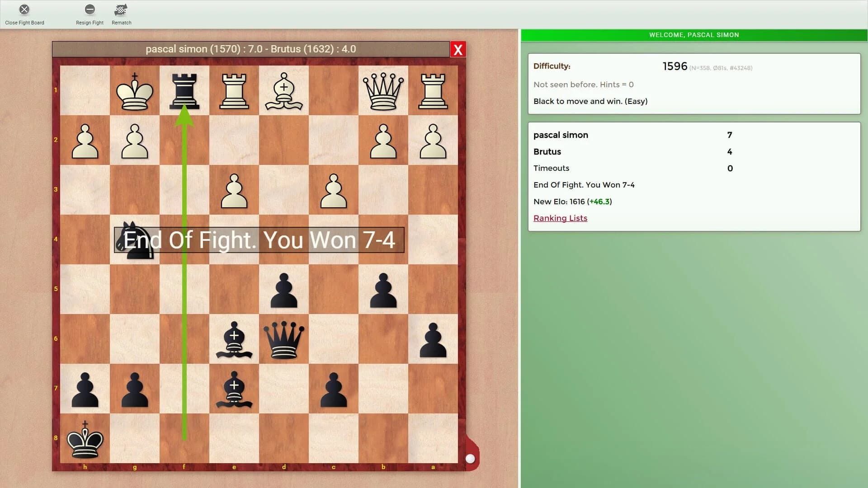
Task: Click the green move arrow on the board
Action: click(185, 316)
